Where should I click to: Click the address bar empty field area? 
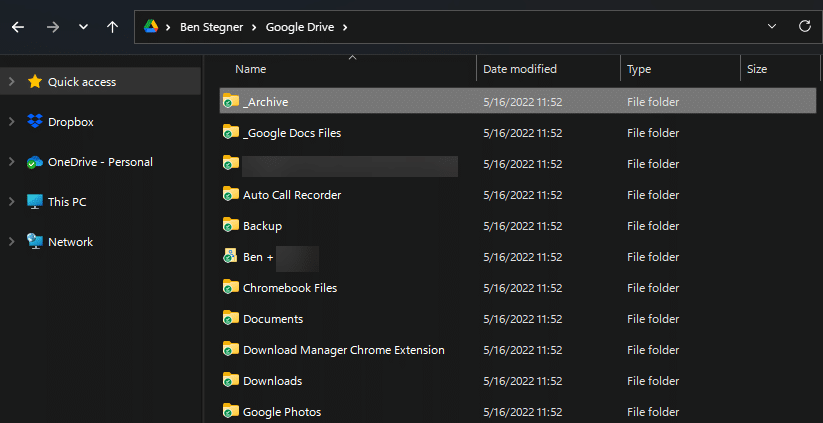556,27
